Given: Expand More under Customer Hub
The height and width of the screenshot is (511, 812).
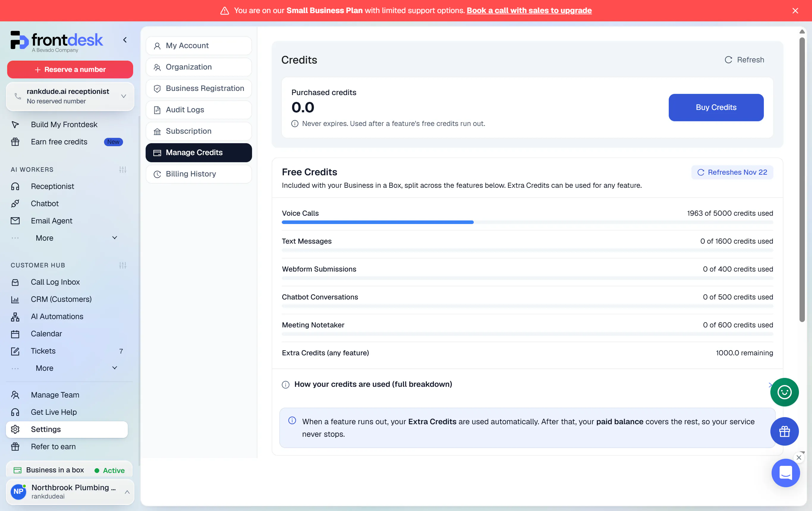Looking at the screenshot, I should (67, 368).
